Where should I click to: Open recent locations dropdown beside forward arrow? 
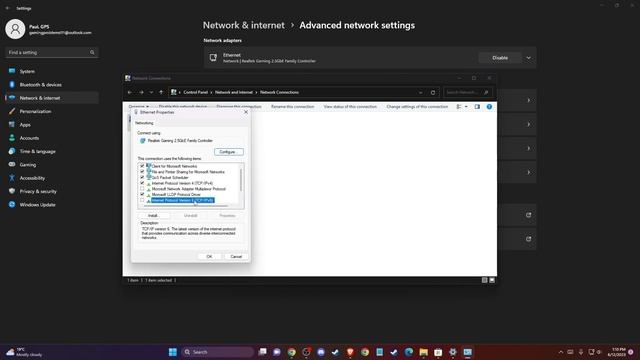151,93
